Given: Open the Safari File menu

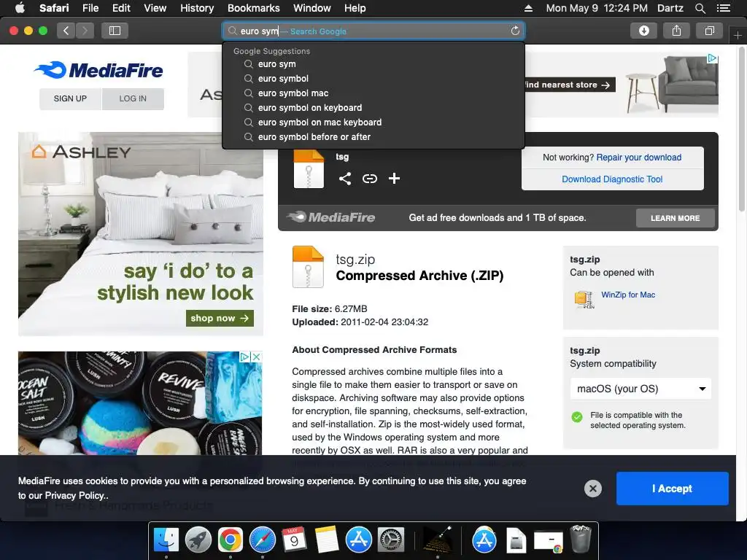Looking at the screenshot, I should 90,8.
